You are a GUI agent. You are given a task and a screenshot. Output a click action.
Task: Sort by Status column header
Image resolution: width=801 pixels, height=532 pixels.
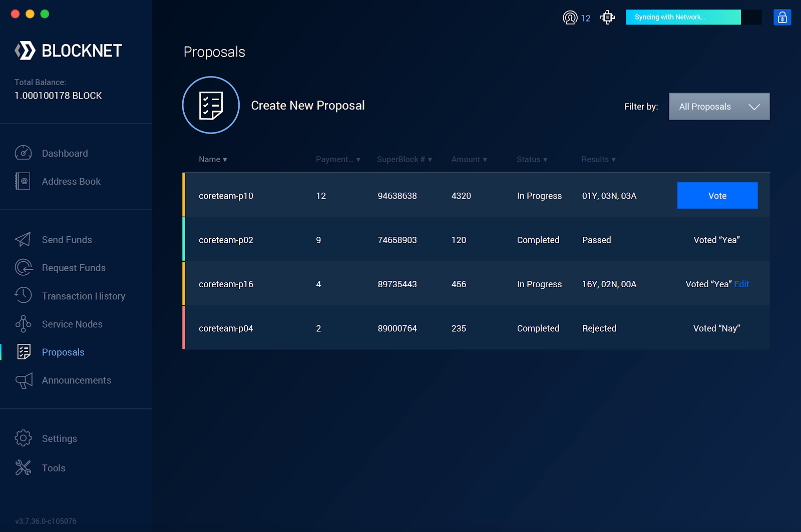(532, 159)
